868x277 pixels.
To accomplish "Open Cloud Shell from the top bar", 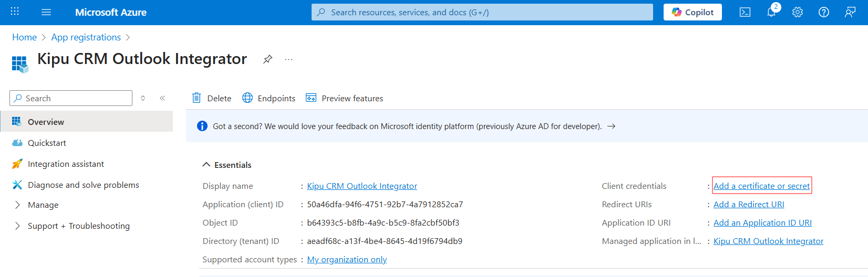I will click(x=745, y=12).
